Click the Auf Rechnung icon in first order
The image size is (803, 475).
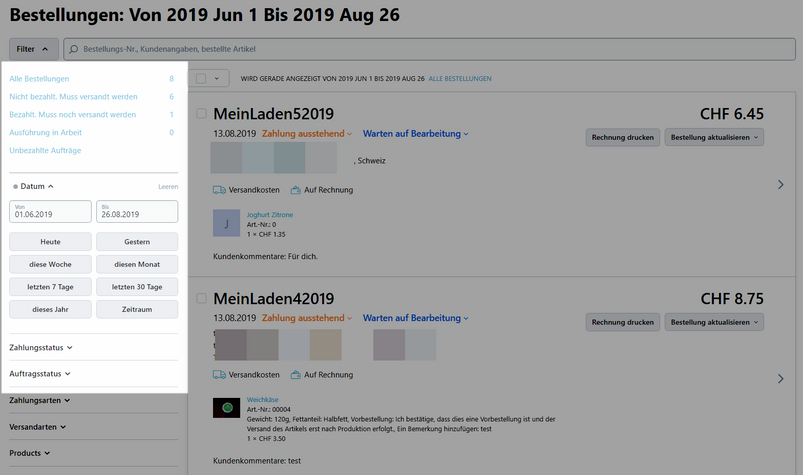296,190
